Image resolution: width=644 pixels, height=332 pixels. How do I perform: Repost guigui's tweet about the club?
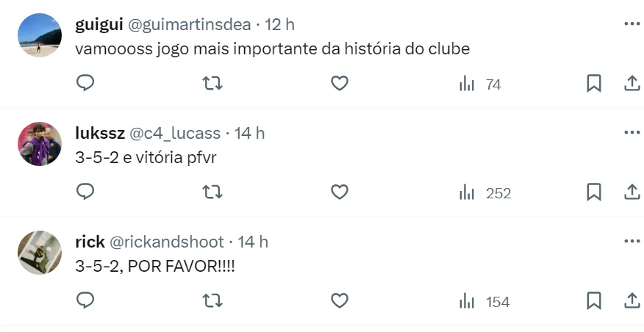point(212,84)
